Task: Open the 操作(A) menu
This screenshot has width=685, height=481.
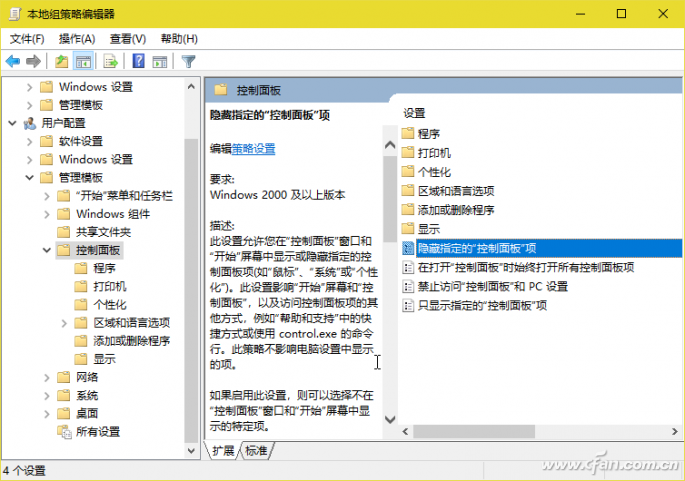Action: click(x=76, y=38)
